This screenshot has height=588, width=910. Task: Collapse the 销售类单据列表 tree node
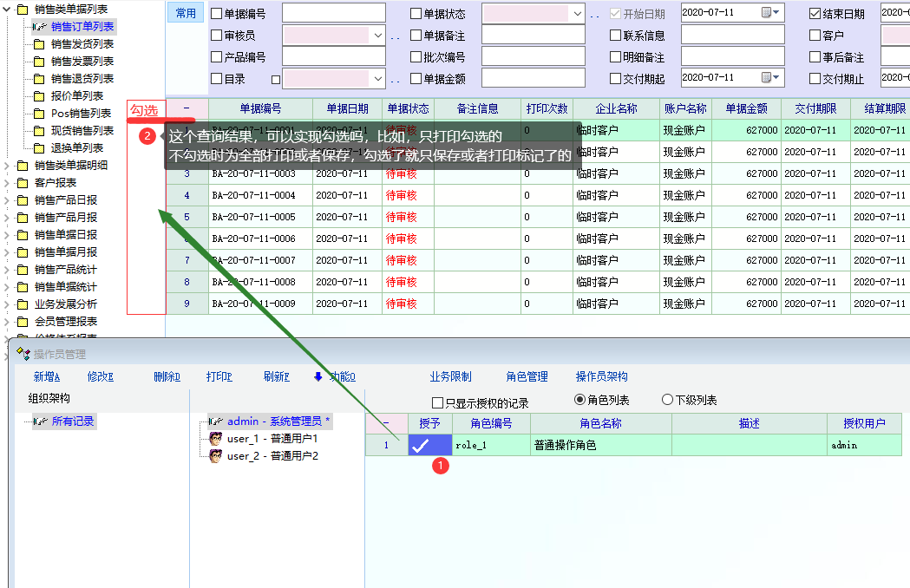(8, 10)
